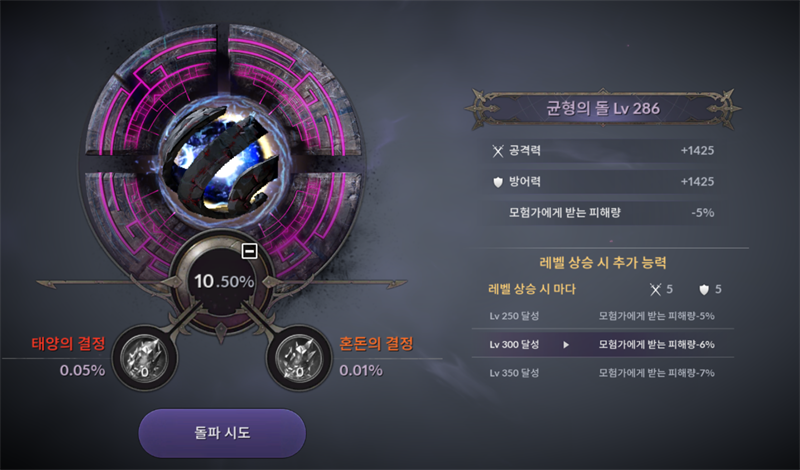800x470 pixels.
Task: Select the Lv 300 달성 row
Action: tap(603, 344)
